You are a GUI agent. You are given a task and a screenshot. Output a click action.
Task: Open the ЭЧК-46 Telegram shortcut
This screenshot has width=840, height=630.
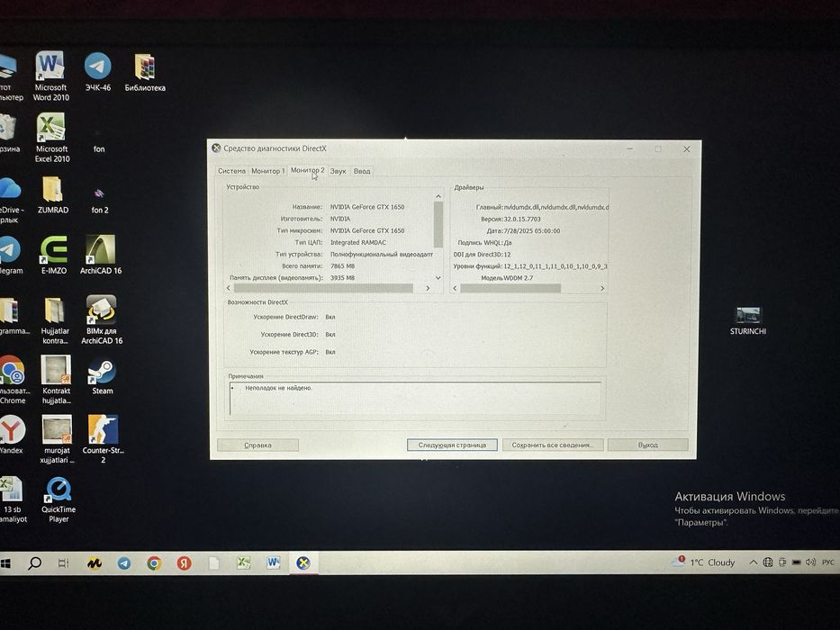point(98,72)
